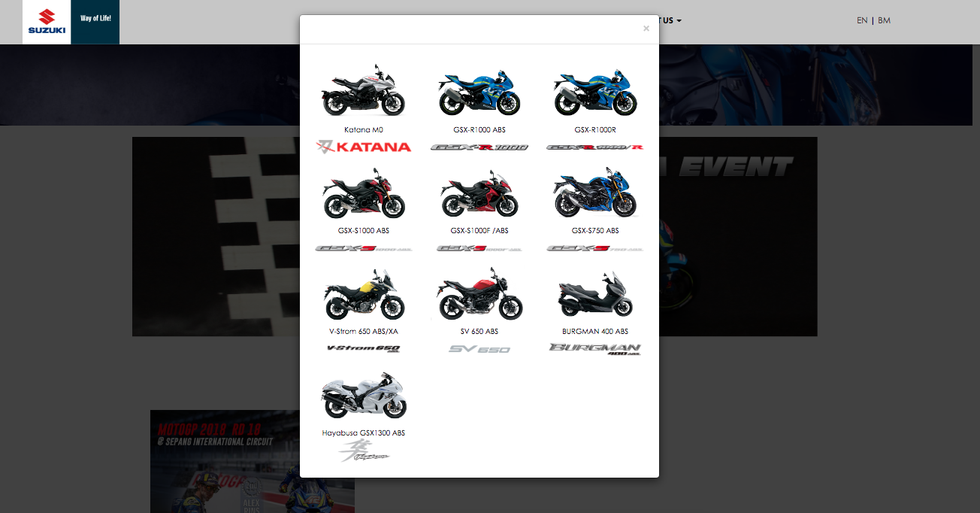Screen dimensions: 980x513
Task: Click the BURGMAN 400 logo badge
Action: [595, 348]
